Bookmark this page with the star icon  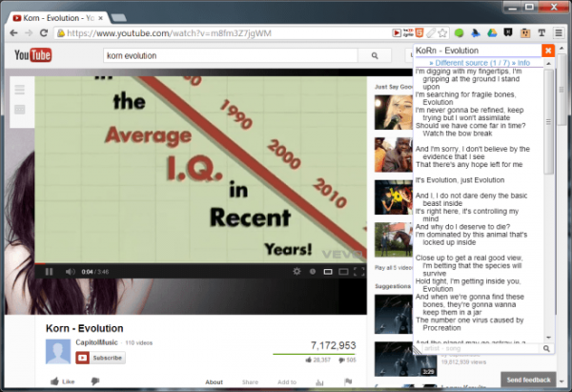pyautogui.click(x=442, y=33)
